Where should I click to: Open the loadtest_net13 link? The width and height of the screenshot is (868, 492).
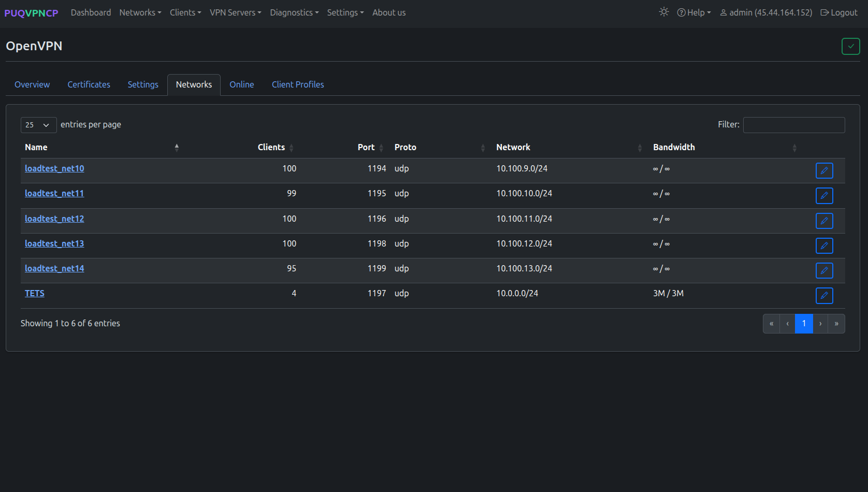54,243
